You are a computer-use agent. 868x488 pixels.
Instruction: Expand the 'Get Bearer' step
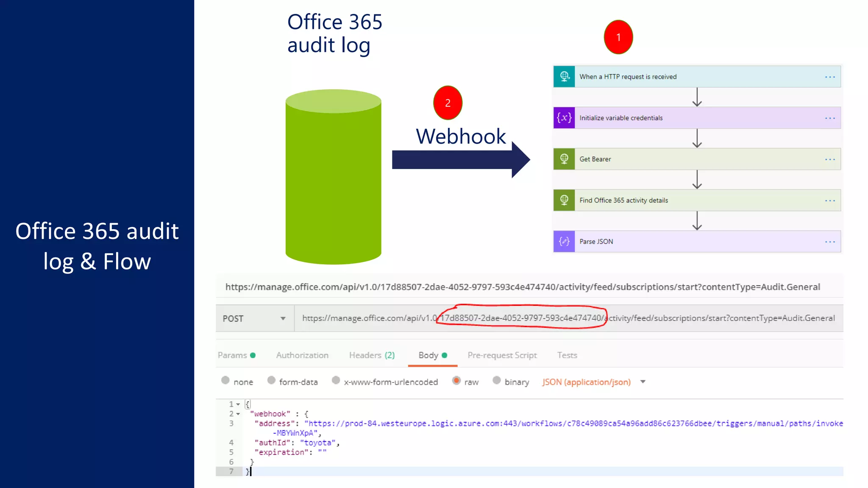[x=697, y=159]
